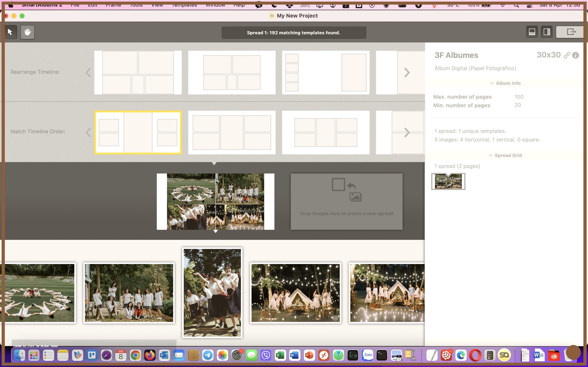Click the link icon beside 30x30 size
This screenshot has height=367, width=588.
pyautogui.click(x=567, y=55)
